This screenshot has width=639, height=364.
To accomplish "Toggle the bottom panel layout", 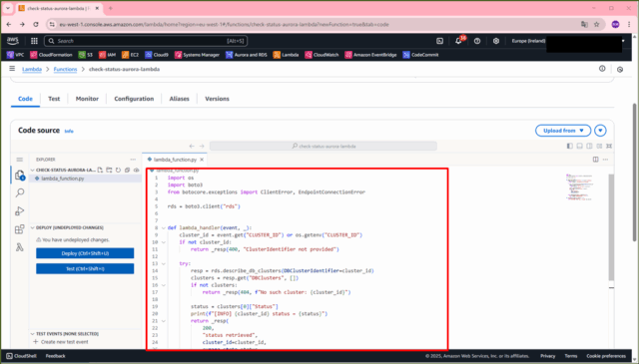I will (x=579, y=146).
